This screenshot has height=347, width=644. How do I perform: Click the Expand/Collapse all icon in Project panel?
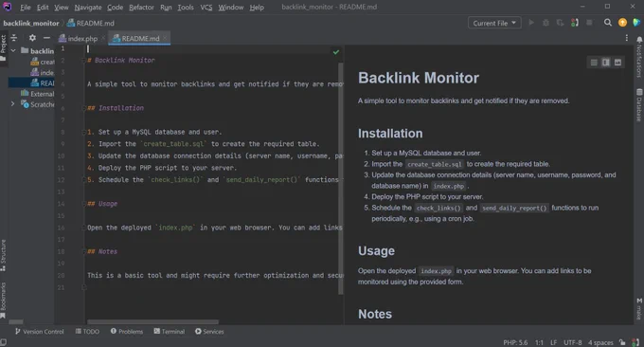14,38
